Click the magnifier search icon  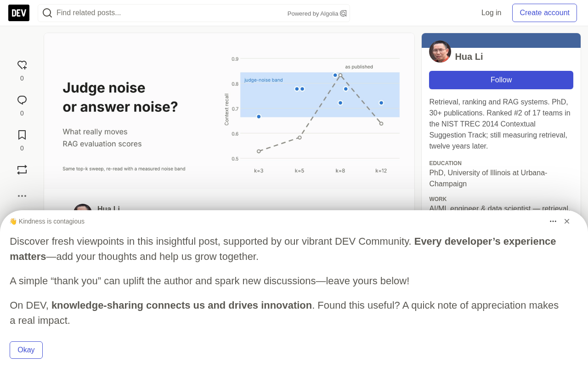click(x=47, y=13)
